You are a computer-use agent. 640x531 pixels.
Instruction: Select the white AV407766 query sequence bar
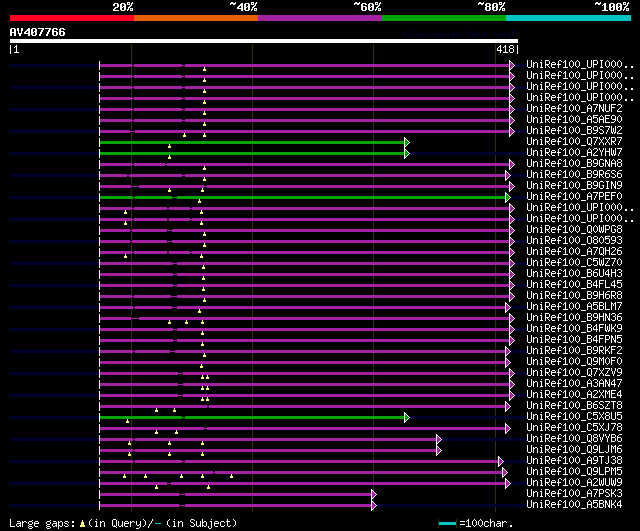click(264, 41)
